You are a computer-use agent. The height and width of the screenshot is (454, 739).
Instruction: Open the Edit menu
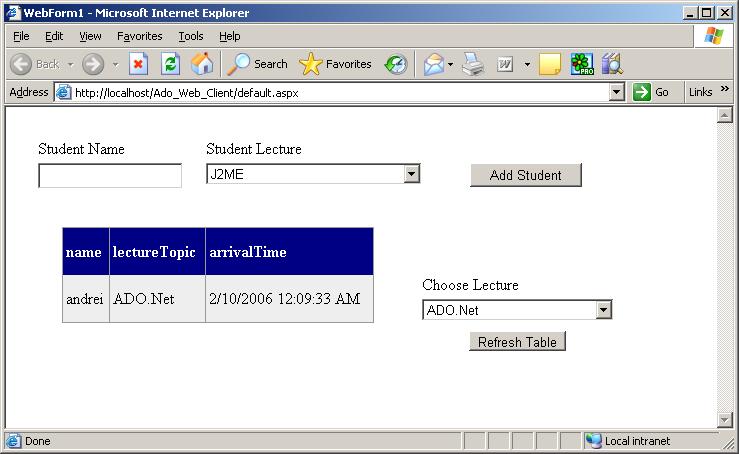coord(54,36)
